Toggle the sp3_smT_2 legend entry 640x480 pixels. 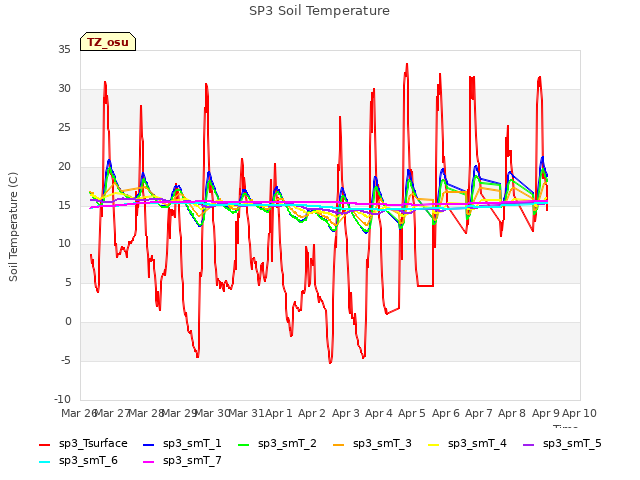(277, 444)
